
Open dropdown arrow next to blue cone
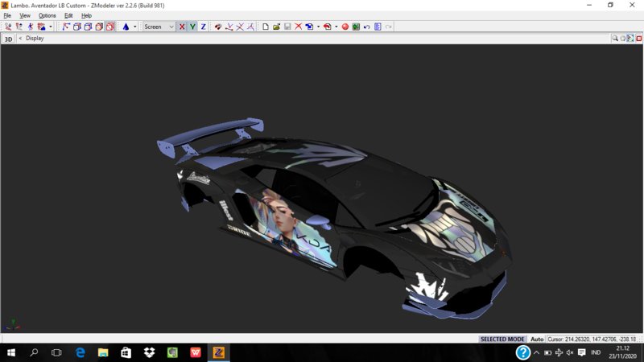(x=134, y=27)
